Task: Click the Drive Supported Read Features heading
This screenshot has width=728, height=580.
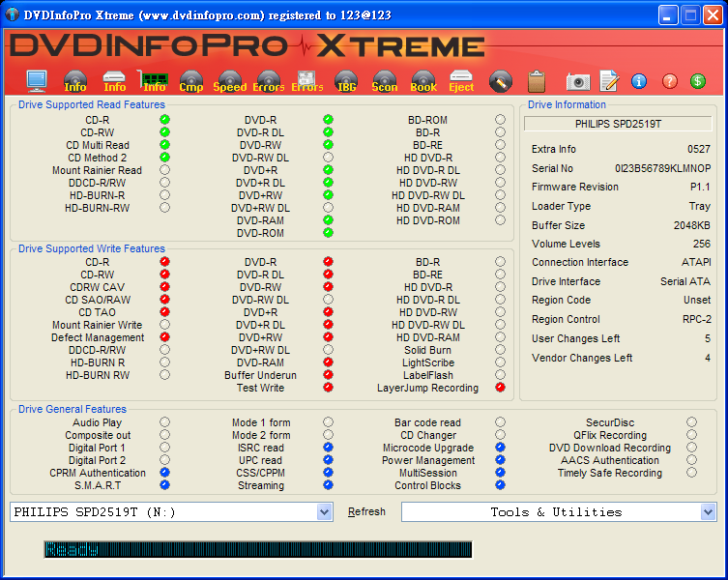Action: tap(92, 104)
